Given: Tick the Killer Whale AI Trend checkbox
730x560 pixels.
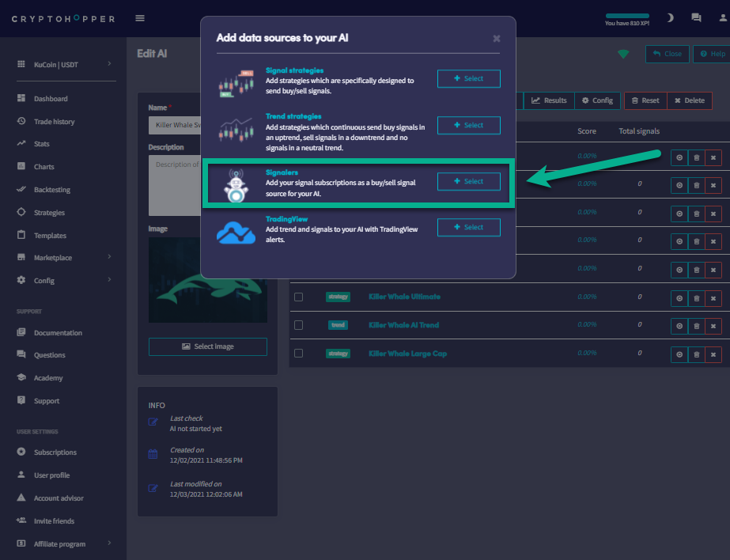Looking at the screenshot, I should click(298, 325).
